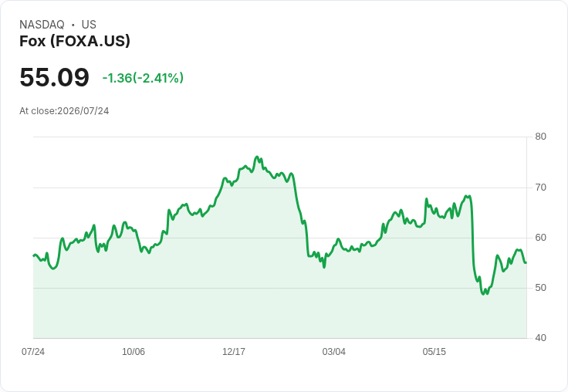Click the Fox (FOXA.US) stock title

[75, 41]
